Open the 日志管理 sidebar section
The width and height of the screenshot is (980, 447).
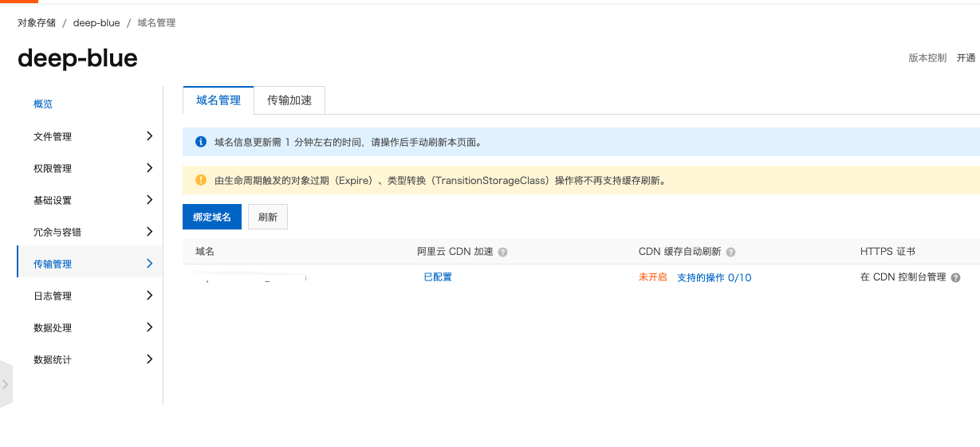[x=149, y=296]
